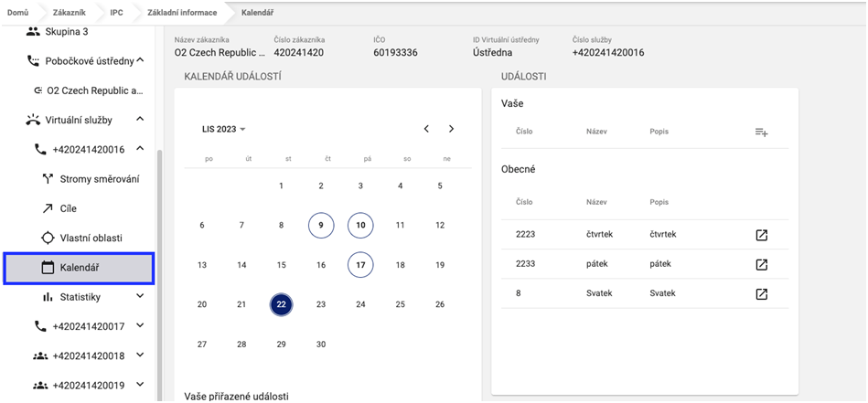Screen dimensions: 868x403
Task: Open the Svatek event external link icon
Action: 761,294
